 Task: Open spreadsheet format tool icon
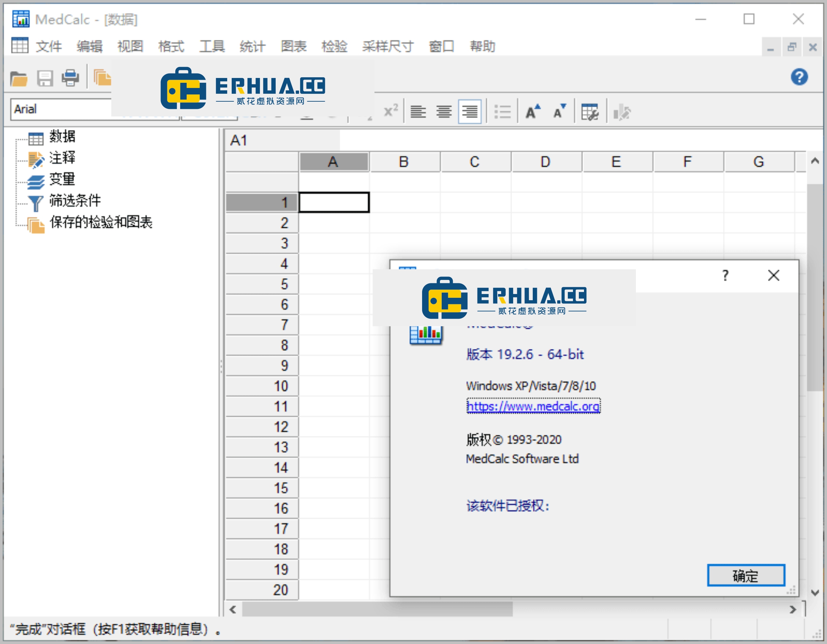pyautogui.click(x=589, y=112)
